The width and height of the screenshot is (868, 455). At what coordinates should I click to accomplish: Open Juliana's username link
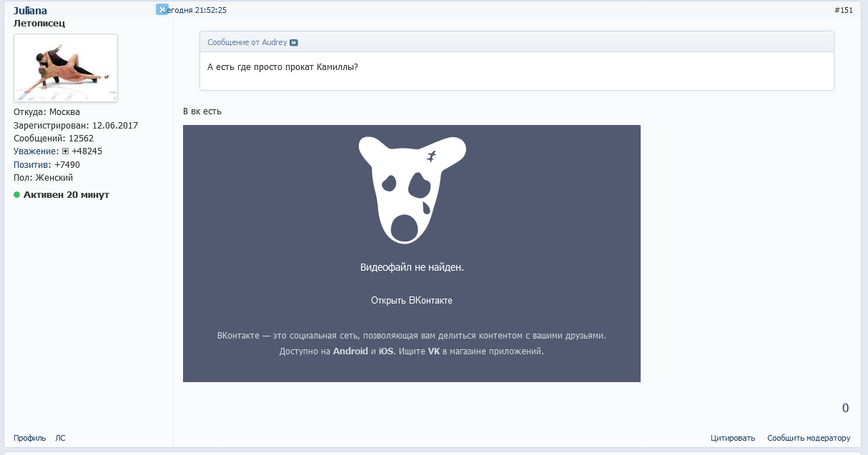(30, 11)
